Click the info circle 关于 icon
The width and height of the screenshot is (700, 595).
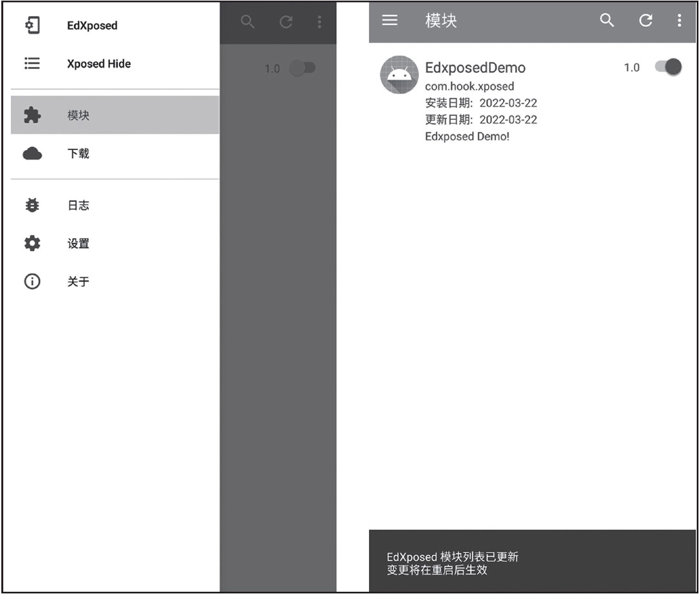click(x=32, y=281)
